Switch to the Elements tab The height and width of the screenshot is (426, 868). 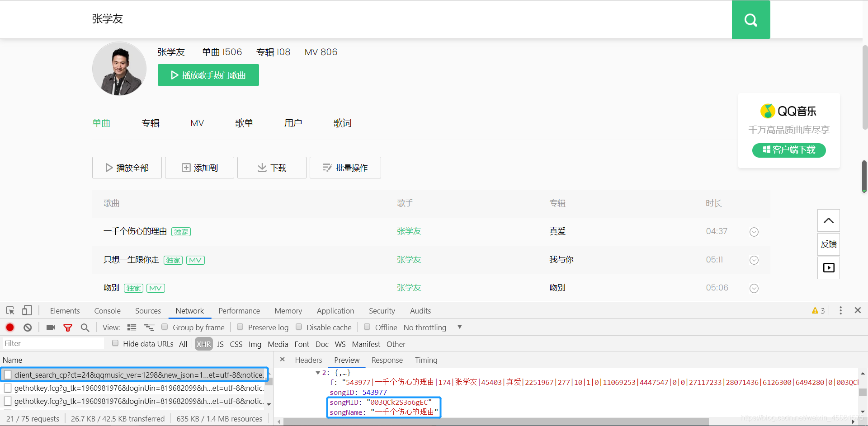point(65,311)
